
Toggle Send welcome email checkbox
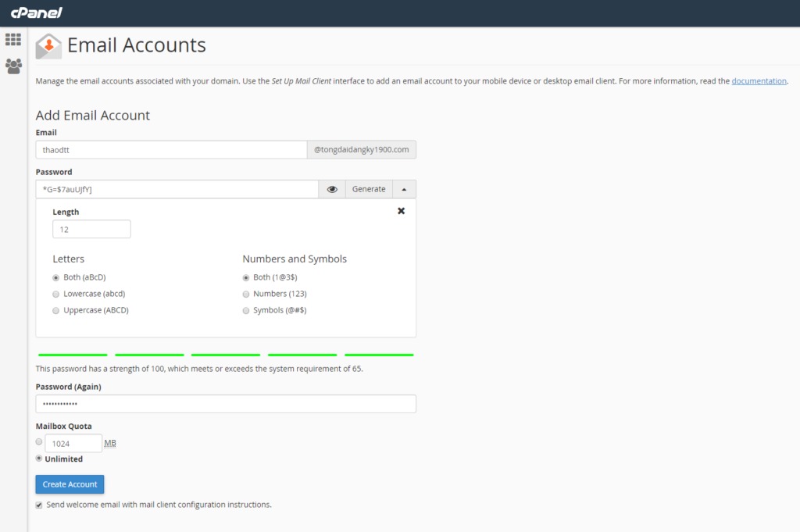[x=39, y=505]
